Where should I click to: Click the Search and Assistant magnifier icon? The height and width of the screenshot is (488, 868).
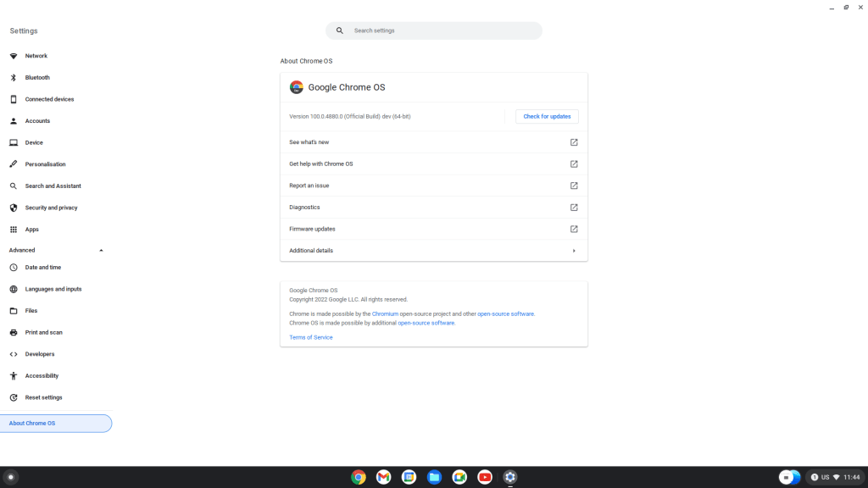click(14, 186)
